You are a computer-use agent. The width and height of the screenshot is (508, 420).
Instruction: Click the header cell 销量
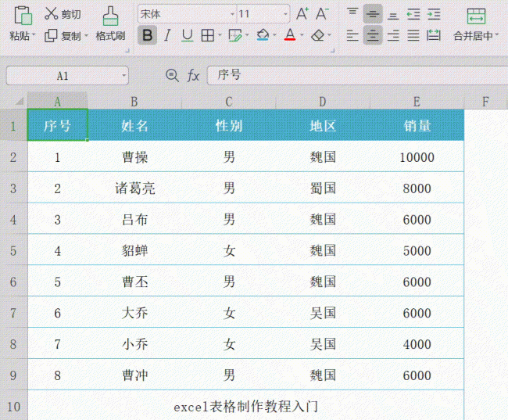[x=417, y=125]
